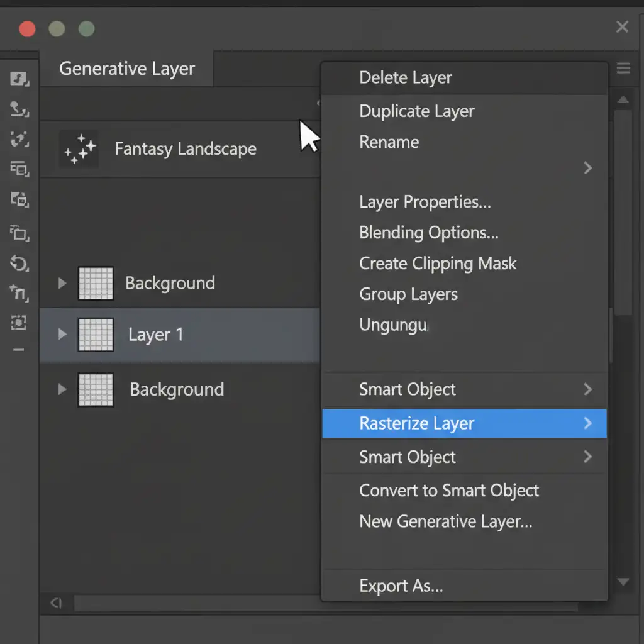
Task: Select the focus target frame tool icon
Action: pyautogui.click(x=19, y=323)
